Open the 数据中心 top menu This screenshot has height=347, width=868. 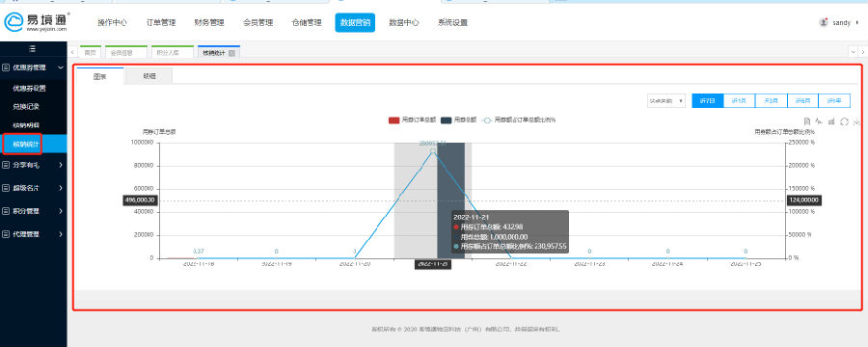point(403,23)
